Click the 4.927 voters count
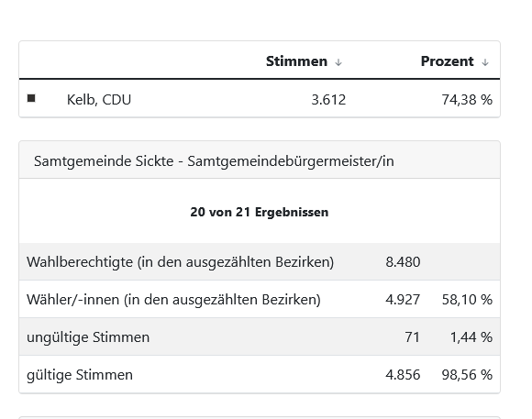 (403, 300)
